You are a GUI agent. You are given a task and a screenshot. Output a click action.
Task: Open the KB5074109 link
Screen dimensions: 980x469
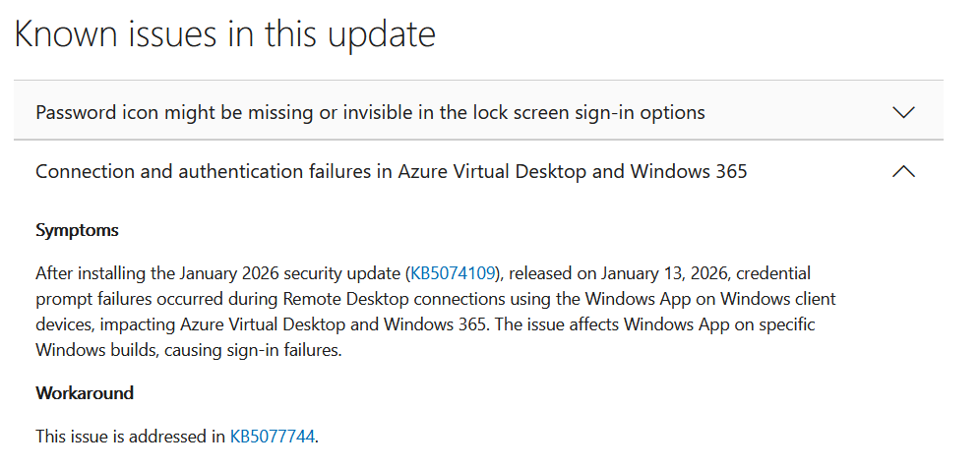tap(454, 272)
